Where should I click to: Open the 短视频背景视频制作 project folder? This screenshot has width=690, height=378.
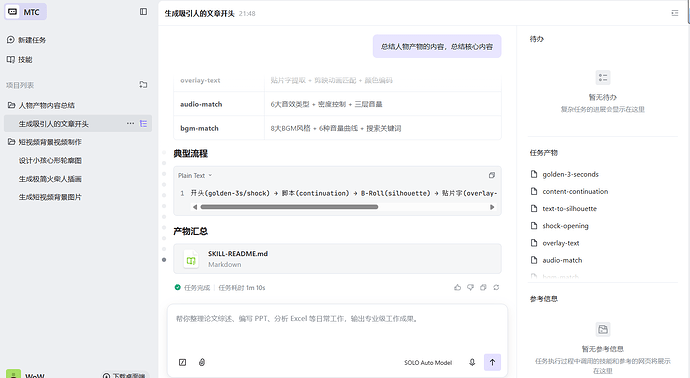45,142
